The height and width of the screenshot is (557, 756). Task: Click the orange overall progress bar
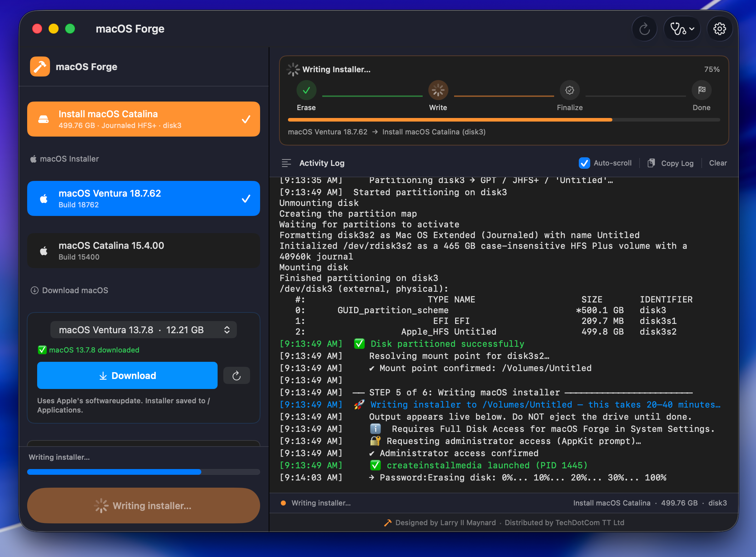click(504, 120)
